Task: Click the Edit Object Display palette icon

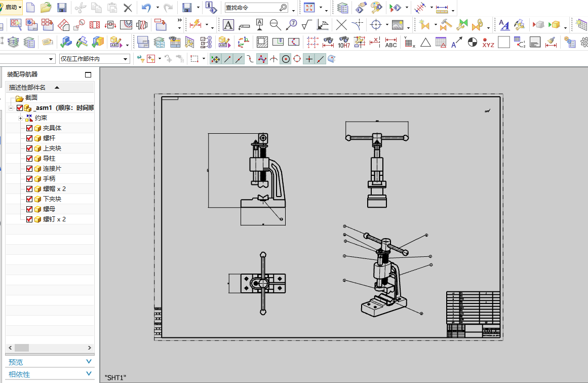Action: pos(376,7)
